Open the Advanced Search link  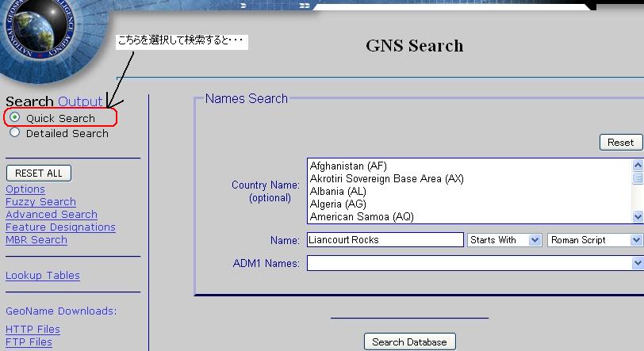[52, 215]
